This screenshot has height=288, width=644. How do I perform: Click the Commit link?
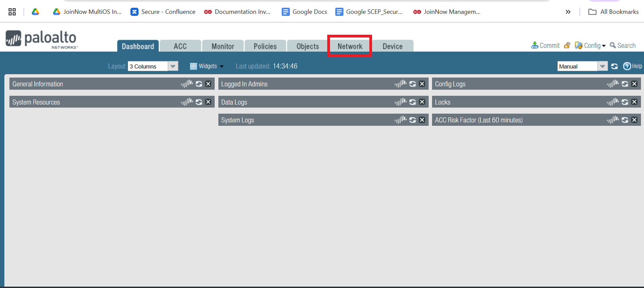[x=546, y=46]
